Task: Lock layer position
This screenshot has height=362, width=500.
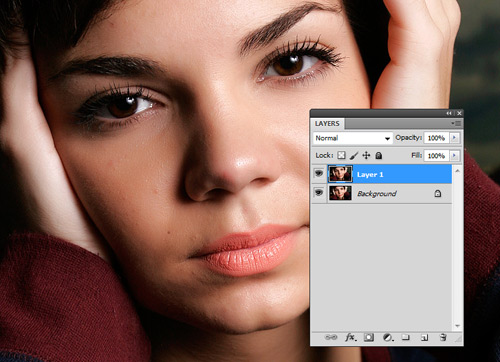Action: [x=366, y=155]
